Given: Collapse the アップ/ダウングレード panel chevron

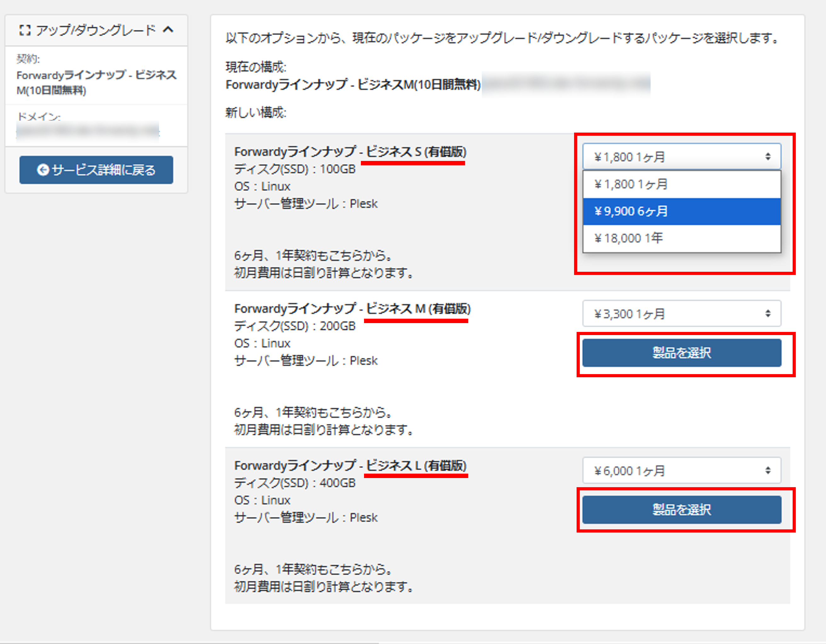Looking at the screenshot, I should 168,30.
